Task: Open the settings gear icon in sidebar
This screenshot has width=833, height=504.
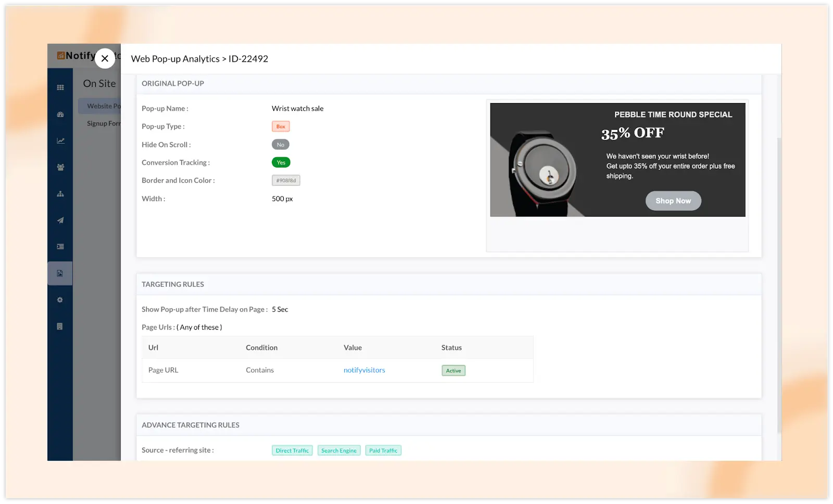Action: [60, 300]
